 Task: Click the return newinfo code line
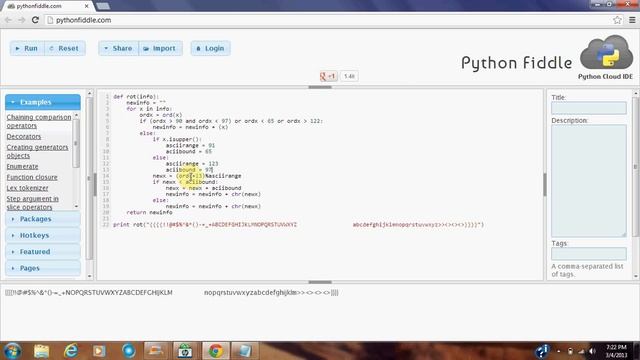point(149,212)
